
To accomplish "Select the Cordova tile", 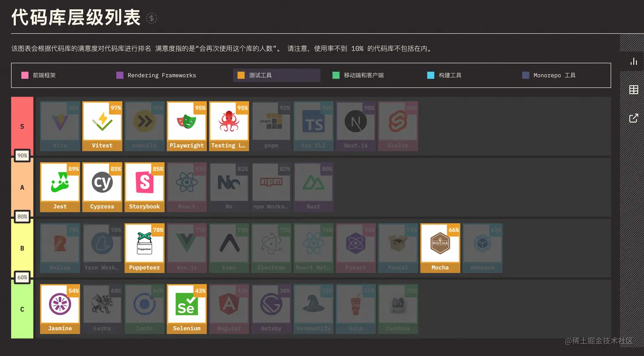I will 398,309.
